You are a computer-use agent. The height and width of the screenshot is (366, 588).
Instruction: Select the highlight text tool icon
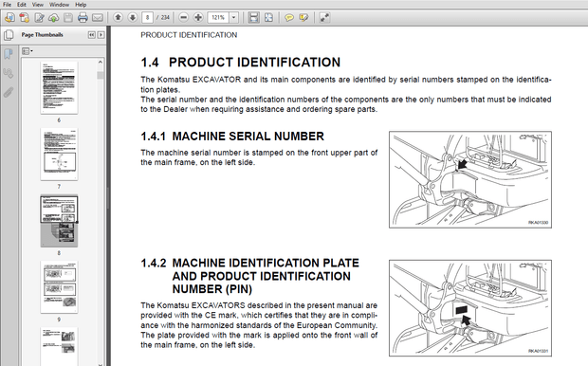[x=303, y=18]
